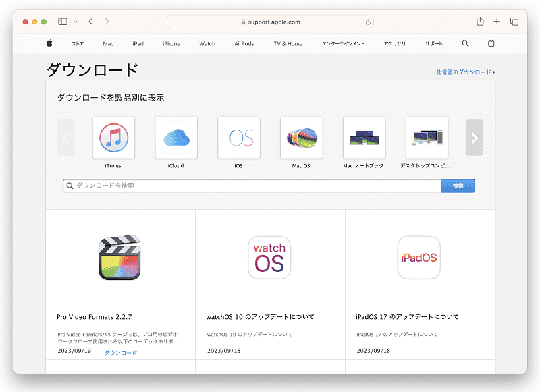
Task: Click the Share icon in Safari toolbar
Action: tap(480, 22)
